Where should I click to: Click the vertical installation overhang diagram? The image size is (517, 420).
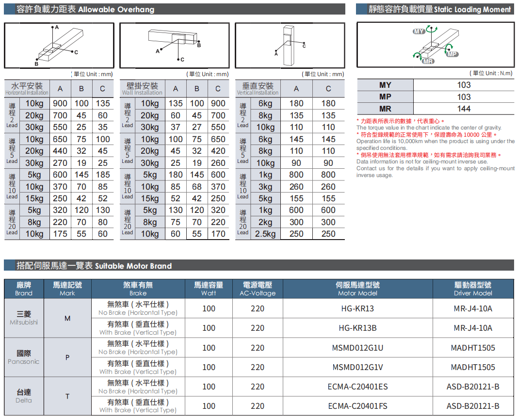(x=290, y=45)
